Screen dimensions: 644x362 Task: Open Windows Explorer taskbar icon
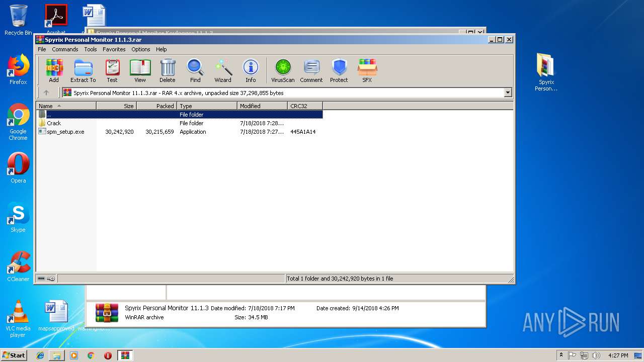[57, 355]
